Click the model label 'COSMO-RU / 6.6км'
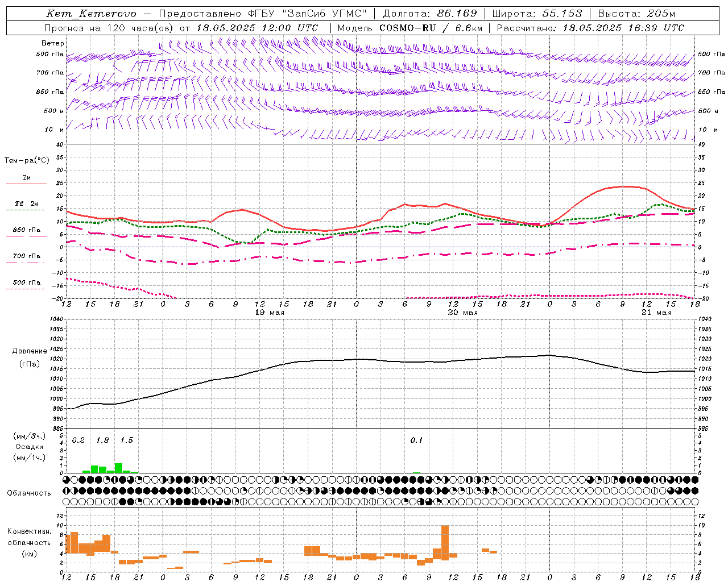This screenshot has width=728, height=582. tap(431, 28)
